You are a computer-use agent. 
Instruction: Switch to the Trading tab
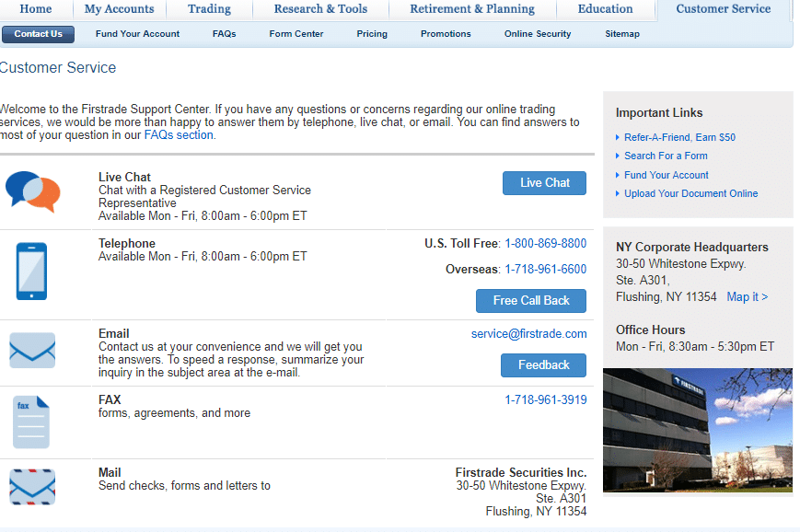[x=209, y=9]
